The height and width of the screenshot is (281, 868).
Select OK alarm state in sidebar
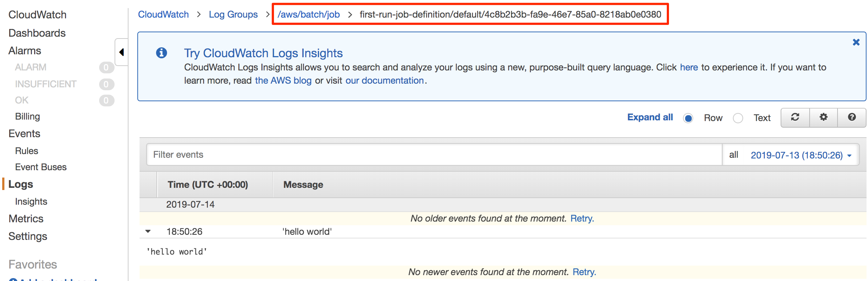click(x=22, y=101)
